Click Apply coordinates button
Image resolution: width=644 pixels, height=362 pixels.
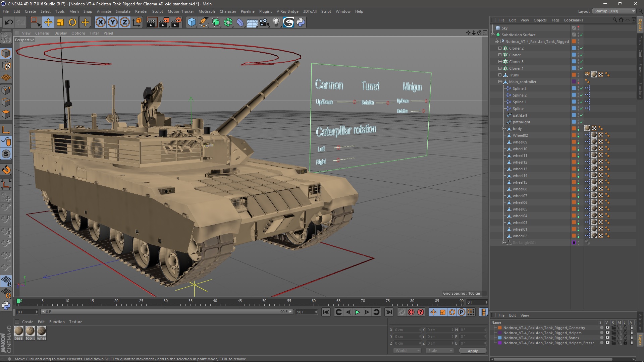coord(473,351)
